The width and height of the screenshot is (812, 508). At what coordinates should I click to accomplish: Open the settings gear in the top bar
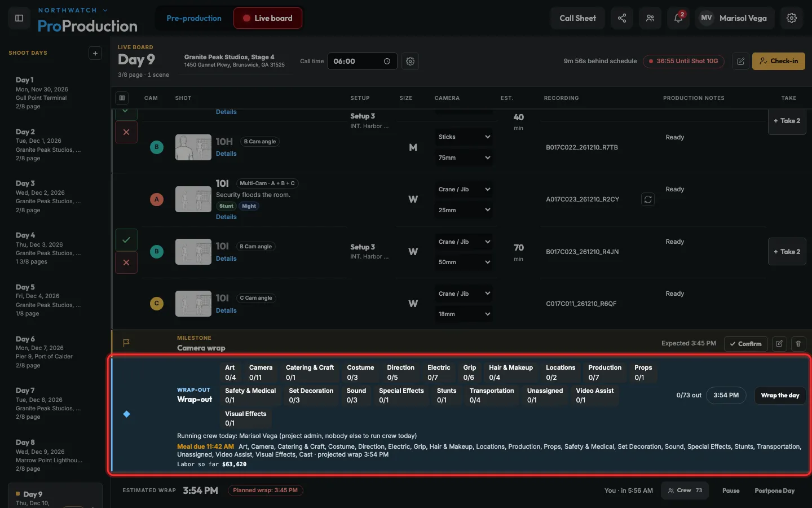tap(792, 18)
